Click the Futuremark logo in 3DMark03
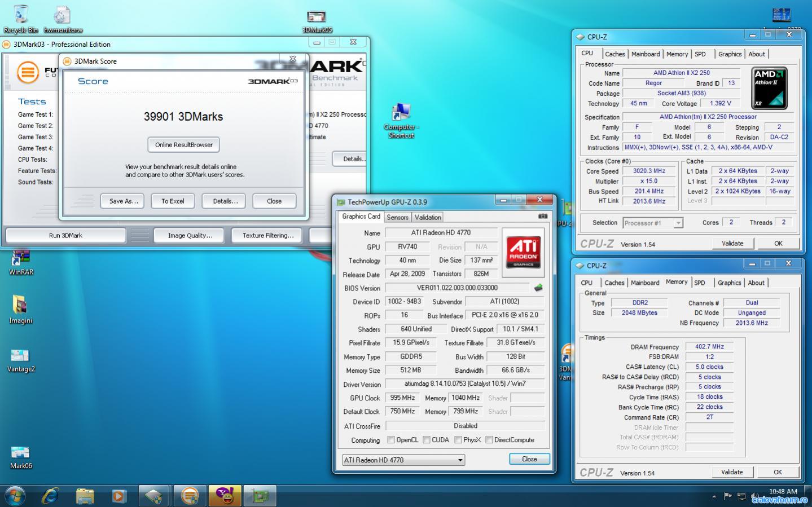 [28, 72]
